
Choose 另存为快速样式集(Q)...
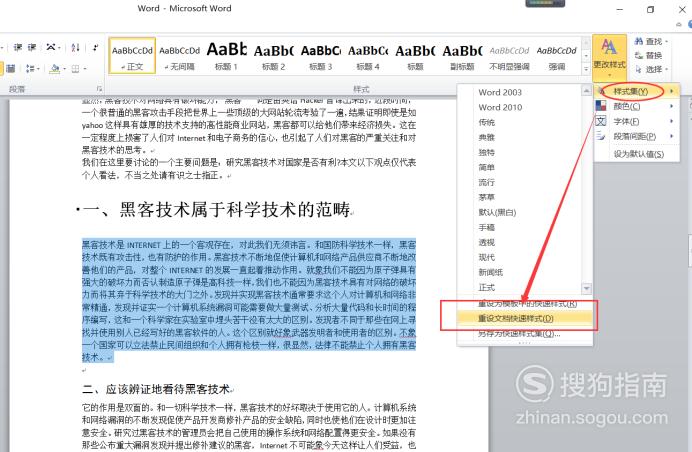click(x=524, y=333)
